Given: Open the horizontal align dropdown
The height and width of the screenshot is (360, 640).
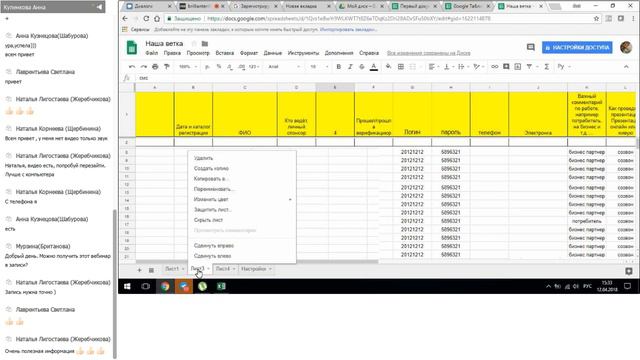Looking at the screenshot, I should (x=433, y=67).
